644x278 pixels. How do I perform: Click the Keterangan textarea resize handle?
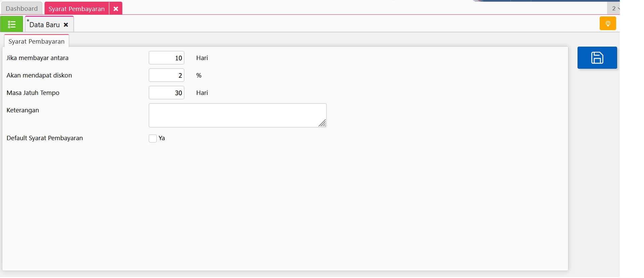pos(322,123)
